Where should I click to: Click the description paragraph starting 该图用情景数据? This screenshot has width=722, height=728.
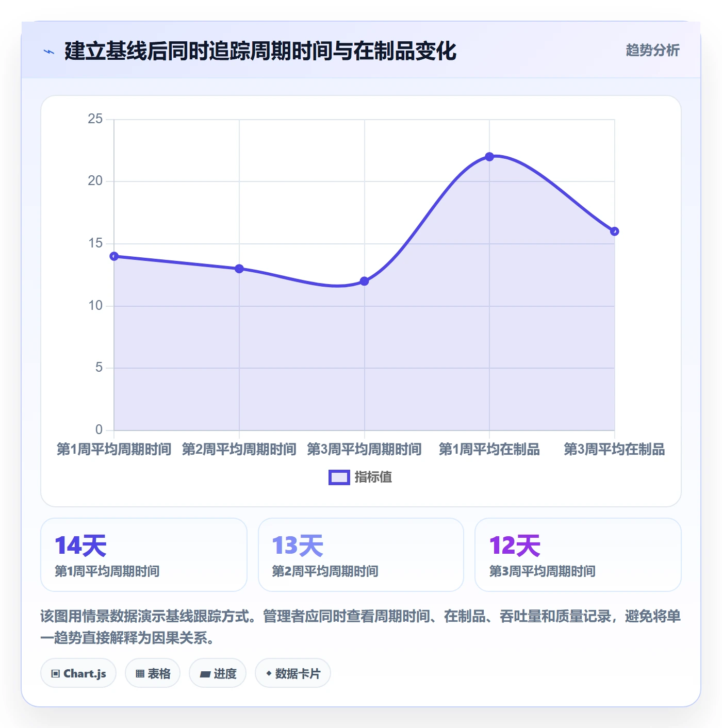pyautogui.click(x=361, y=627)
